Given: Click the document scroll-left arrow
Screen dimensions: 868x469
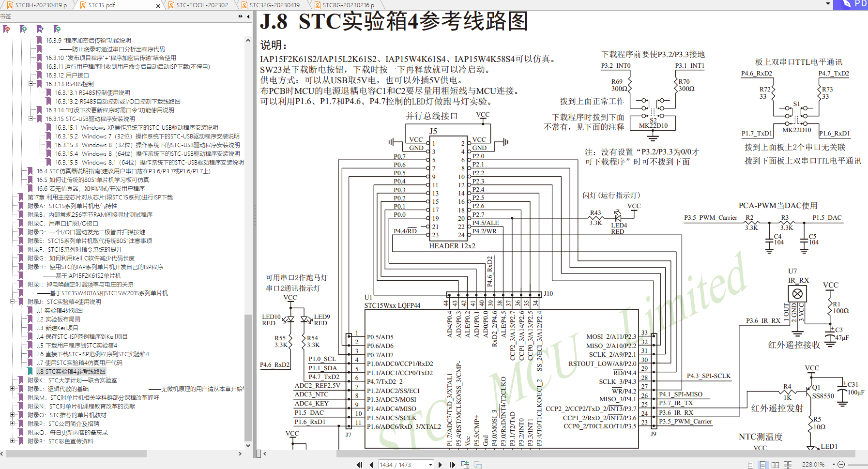Looking at the screenshot, I should click(265, 454).
